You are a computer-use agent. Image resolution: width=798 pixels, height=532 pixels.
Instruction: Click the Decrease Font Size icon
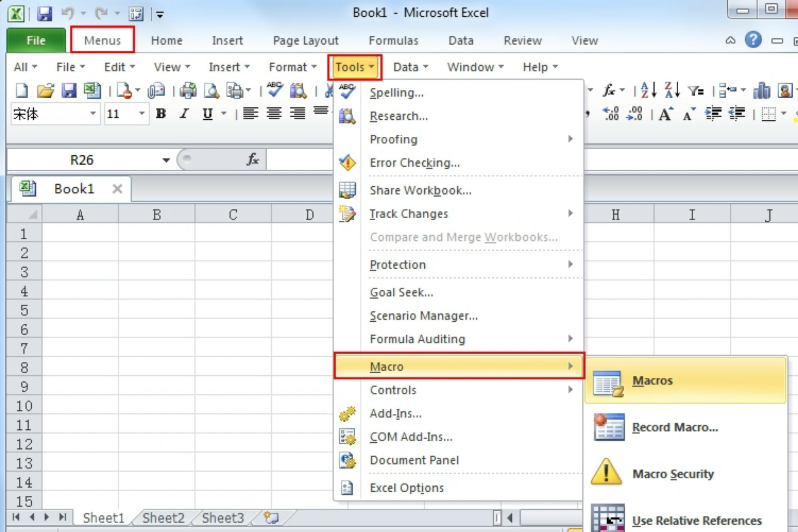(x=689, y=114)
